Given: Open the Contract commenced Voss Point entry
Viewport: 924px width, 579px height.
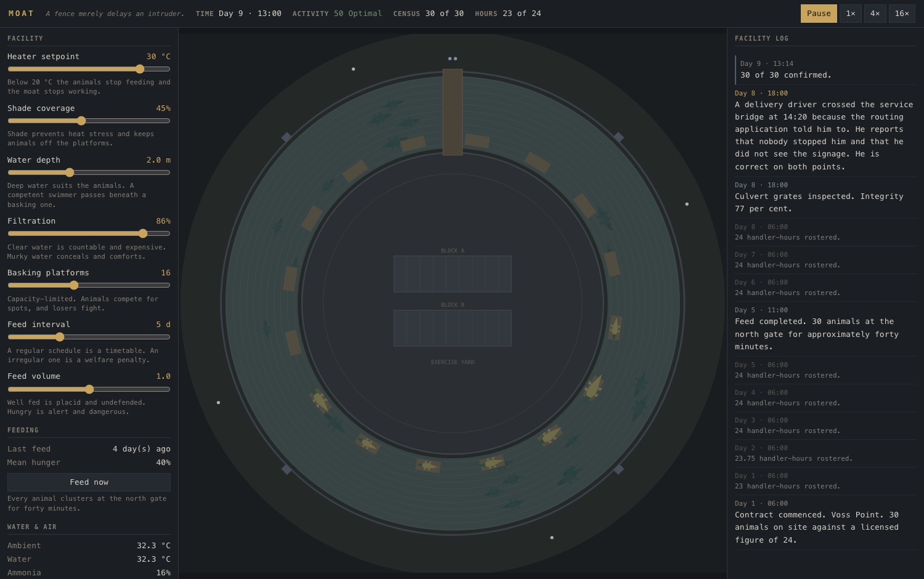Looking at the screenshot, I should point(825,522).
